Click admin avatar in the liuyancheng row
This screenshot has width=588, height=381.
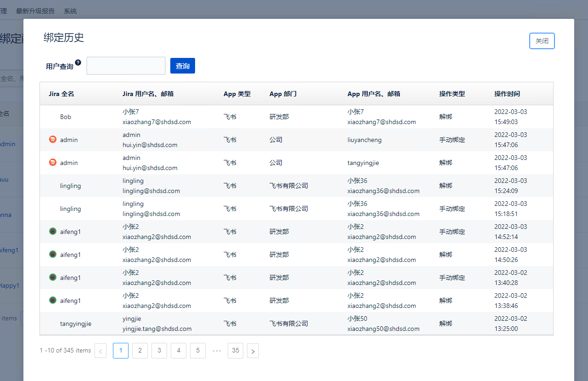pyautogui.click(x=53, y=139)
